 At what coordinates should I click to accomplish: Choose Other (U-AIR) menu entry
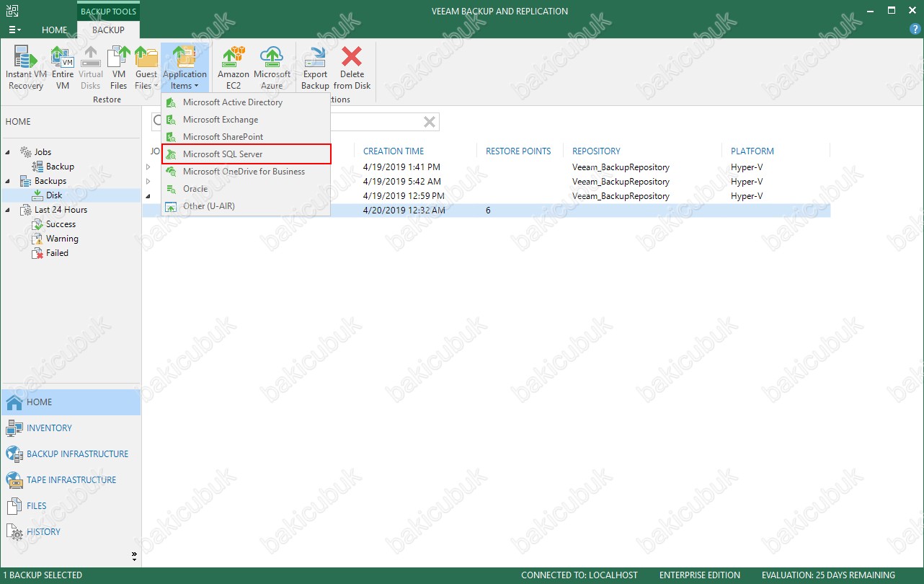point(246,206)
